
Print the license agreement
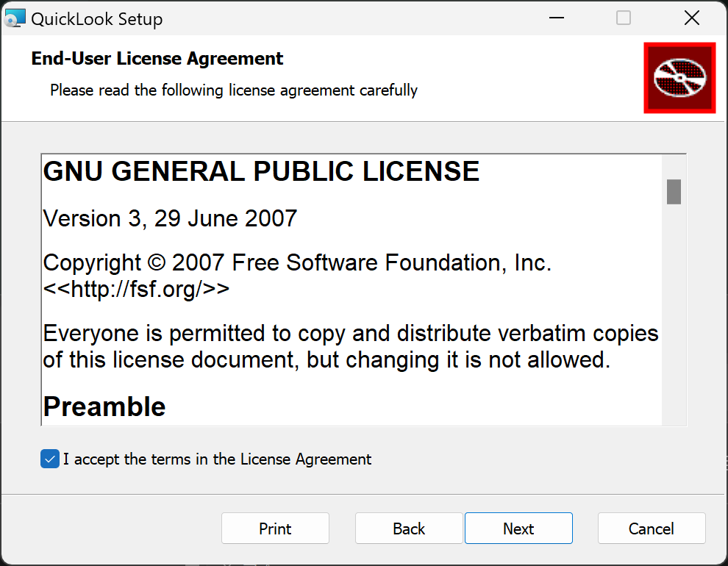[x=275, y=528]
